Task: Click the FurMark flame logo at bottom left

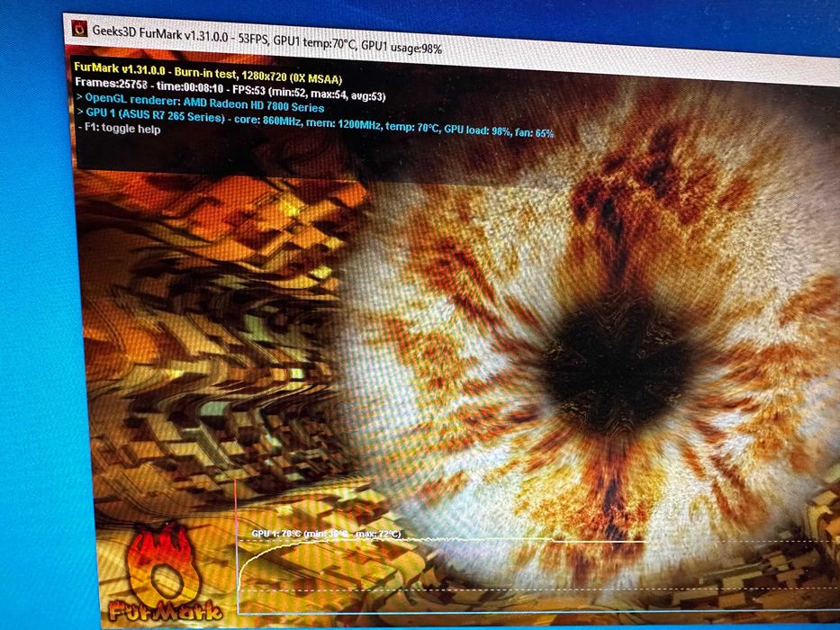Action: pyautogui.click(x=165, y=574)
